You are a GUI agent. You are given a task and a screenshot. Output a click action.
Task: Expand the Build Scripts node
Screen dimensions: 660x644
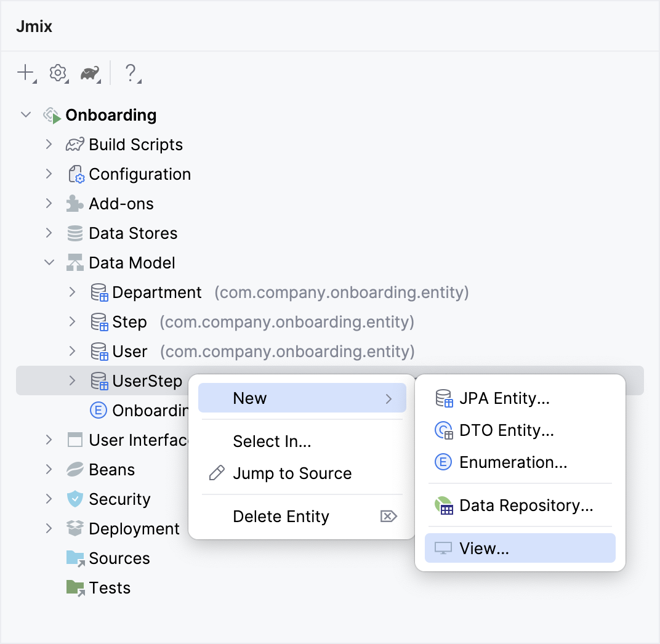(49, 145)
